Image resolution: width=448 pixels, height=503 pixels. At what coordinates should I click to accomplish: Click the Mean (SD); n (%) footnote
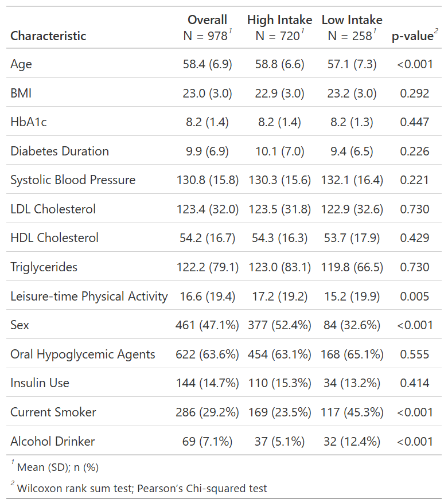[57, 467]
